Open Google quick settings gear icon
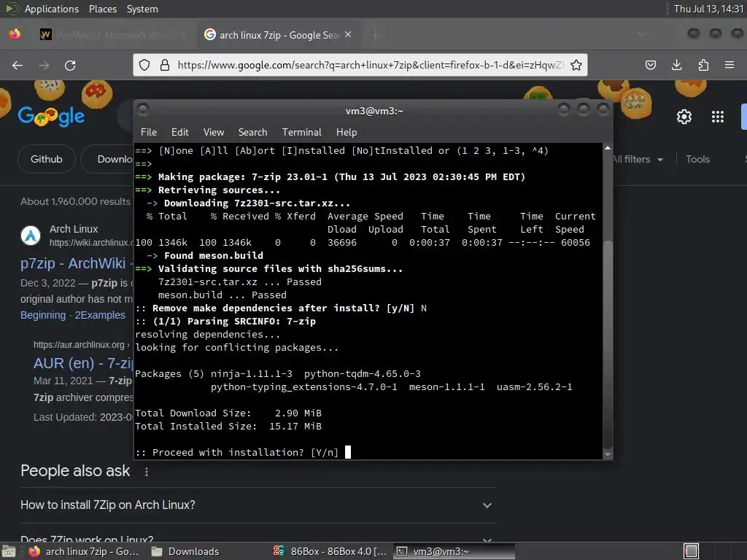747x560 pixels. click(684, 117)
